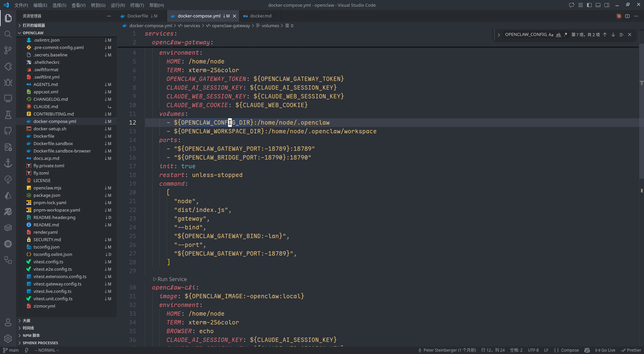Open the Explorer view in activity bar

pyautogui.click(x=8, y=18)
